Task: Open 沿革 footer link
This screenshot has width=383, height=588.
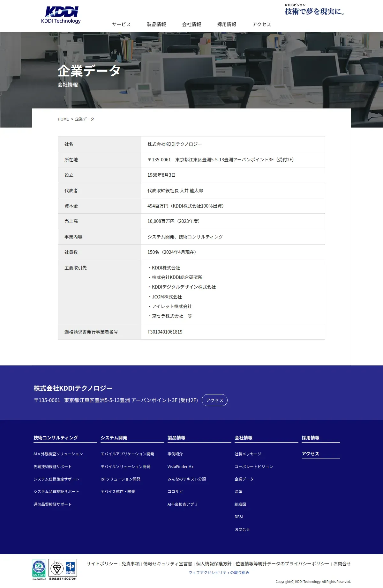Action: click(x=238, y=492)
